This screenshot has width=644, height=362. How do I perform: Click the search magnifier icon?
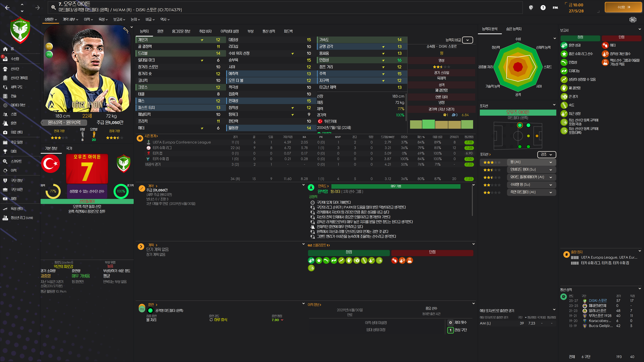pyautogui.click(x=53, y=7)
